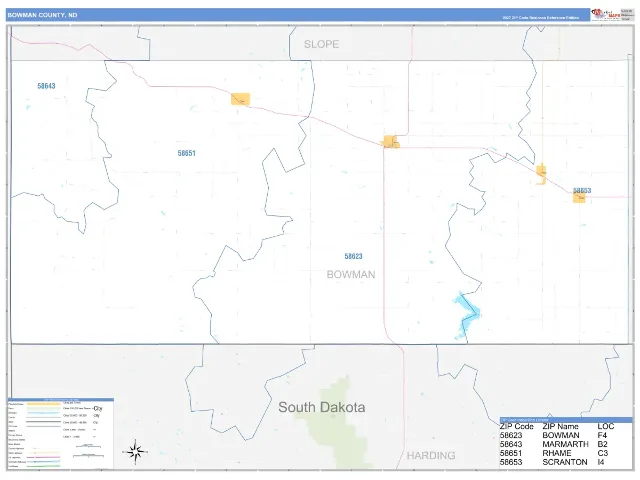This screenshot has height=480, width=640.
Task: Click the blue header bar of ZIP index table
Action: (566, 420)
